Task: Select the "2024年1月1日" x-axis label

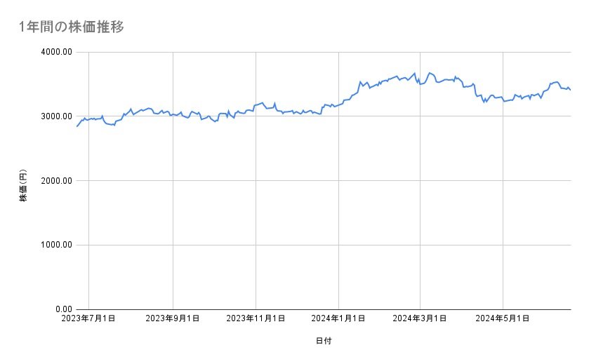Action: (338, 318)
